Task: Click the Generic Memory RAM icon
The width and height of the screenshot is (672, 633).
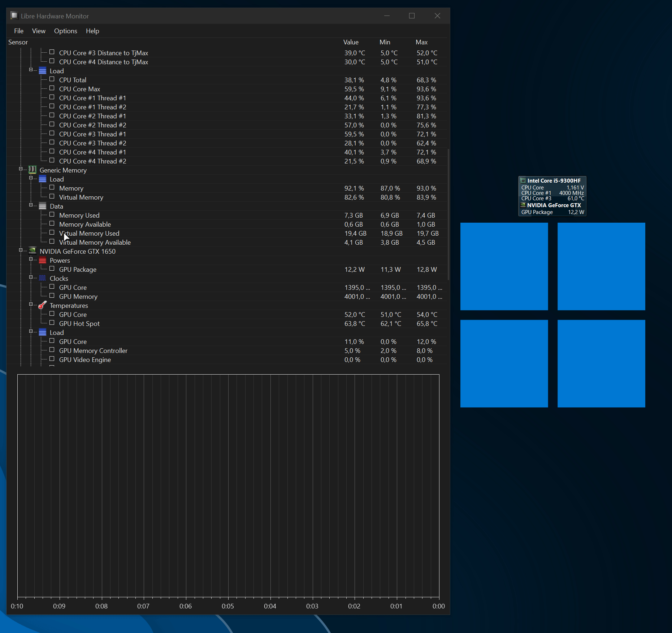Action: click(32, 170)
